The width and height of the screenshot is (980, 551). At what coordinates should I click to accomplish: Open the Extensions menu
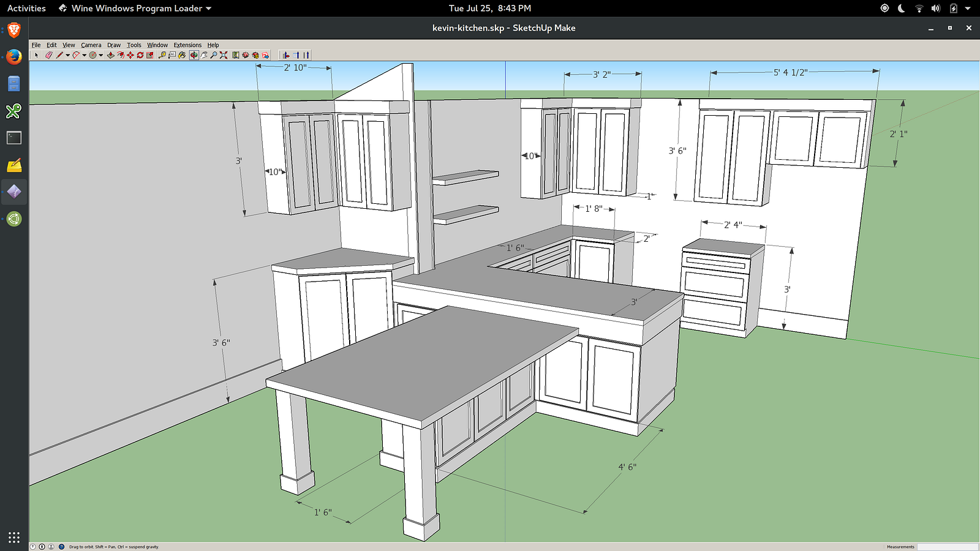(187, 45)
